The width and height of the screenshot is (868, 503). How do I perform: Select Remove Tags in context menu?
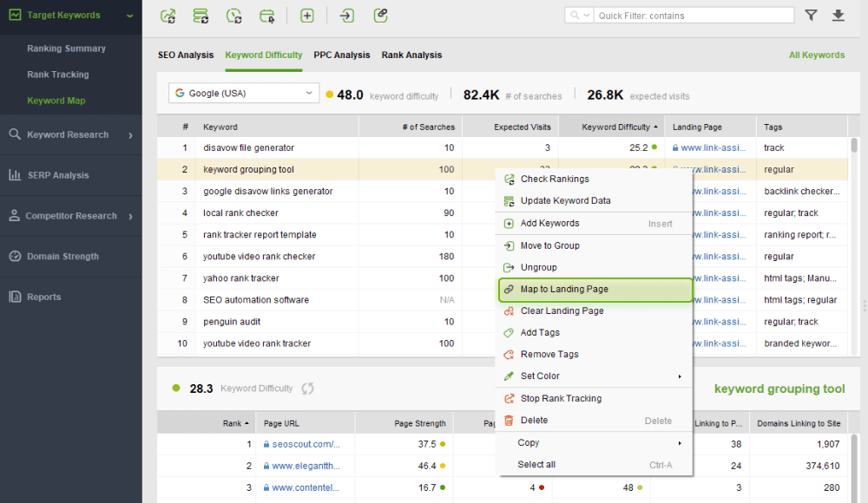(x=595, y=354)
